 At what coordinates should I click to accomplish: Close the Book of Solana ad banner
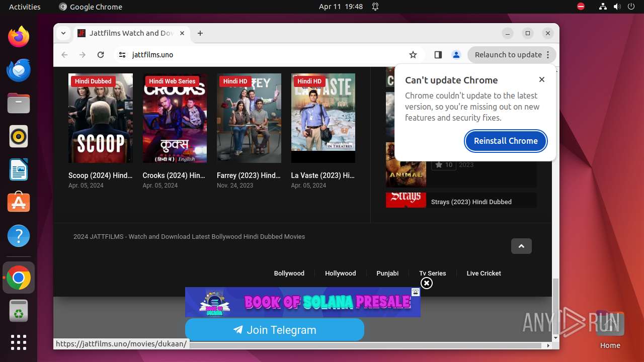click(x=427, y=284)
